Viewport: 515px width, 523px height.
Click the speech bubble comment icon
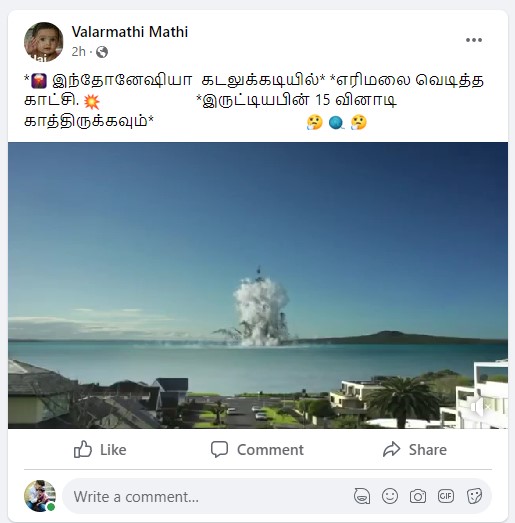point(219,449)
